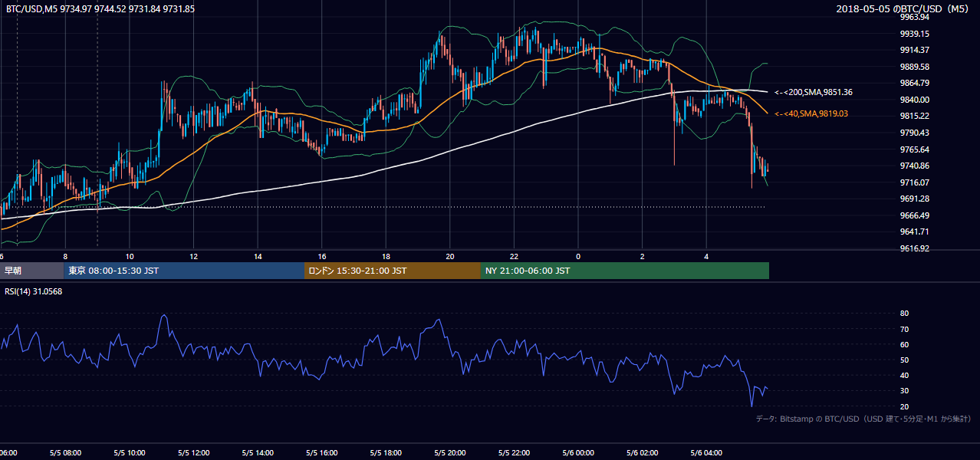Click price axis value 9914.37

tap(914, 50)
